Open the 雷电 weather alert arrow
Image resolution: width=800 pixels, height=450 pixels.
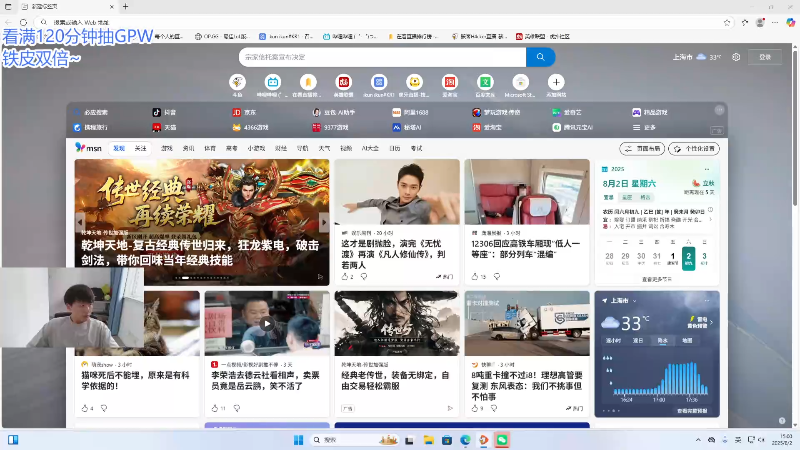click(x=711, y=322)
